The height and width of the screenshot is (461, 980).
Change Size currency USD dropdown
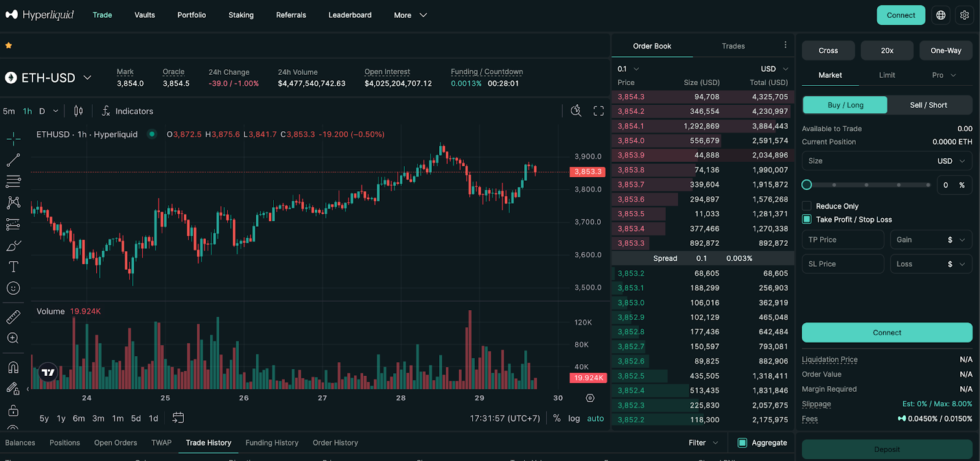coord(951,161)
